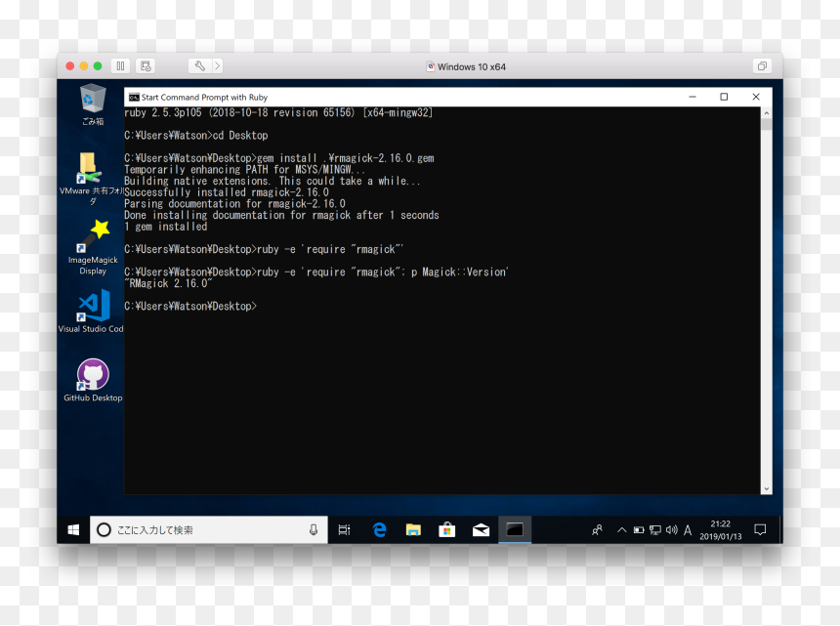Screen dimensions: 840x626
Task: Show hidden system tray icons
Action: click(621, 529)
